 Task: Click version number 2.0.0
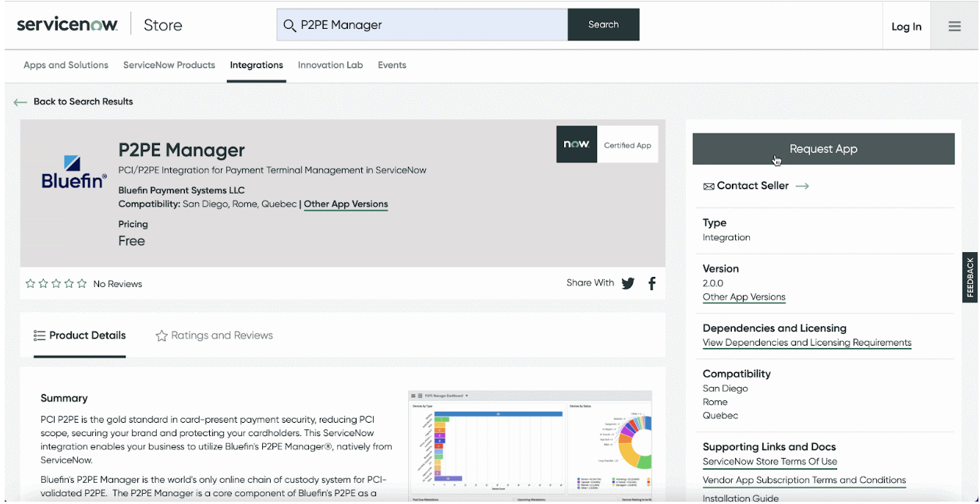pyautogui.click(x=713, y=283)
